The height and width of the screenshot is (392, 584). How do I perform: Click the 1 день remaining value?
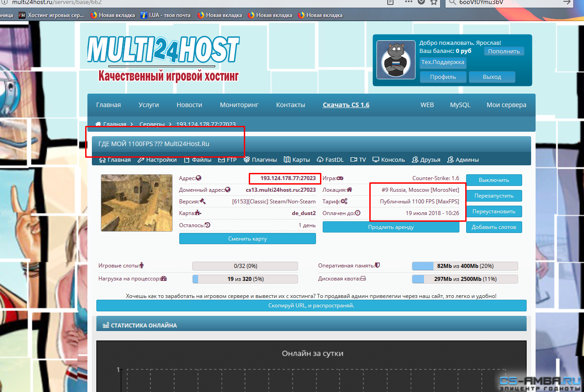tap(307, 225)
